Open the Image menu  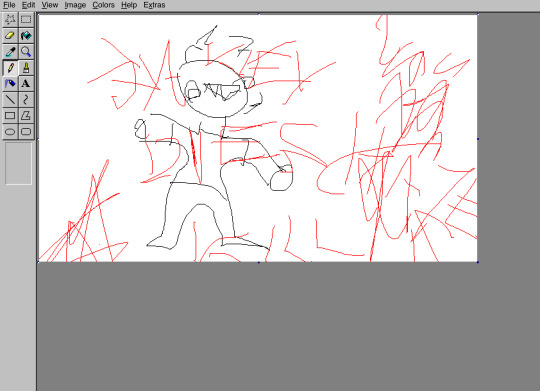point(75,5)
